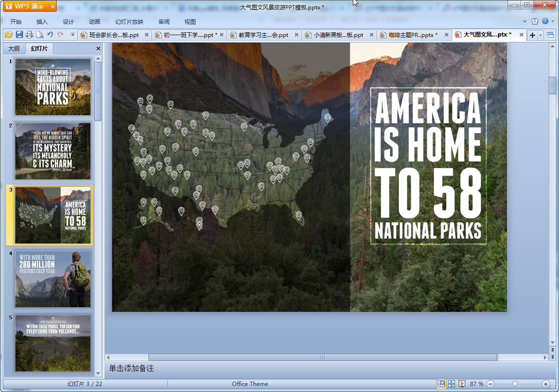Click the Save icon in quick toolbar
The image size is (559, 392).
[19, 35]
